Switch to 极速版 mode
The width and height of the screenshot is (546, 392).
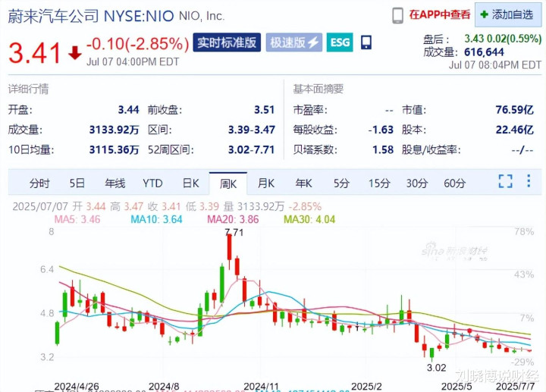(294, 42)
